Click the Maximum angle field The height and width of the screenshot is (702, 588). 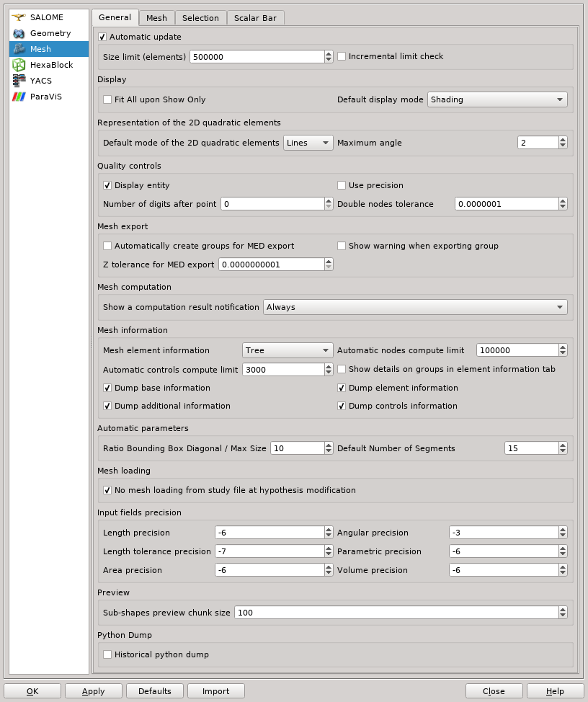538,143
